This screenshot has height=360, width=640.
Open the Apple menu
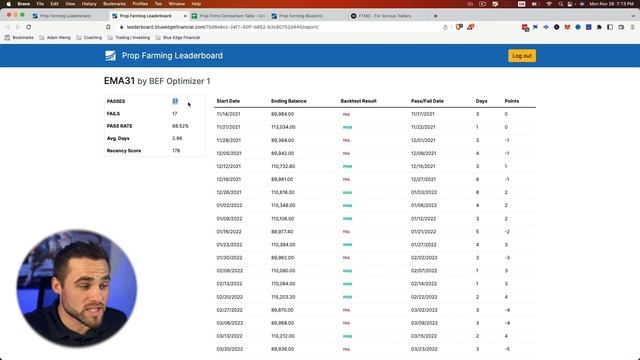point(9,4)
